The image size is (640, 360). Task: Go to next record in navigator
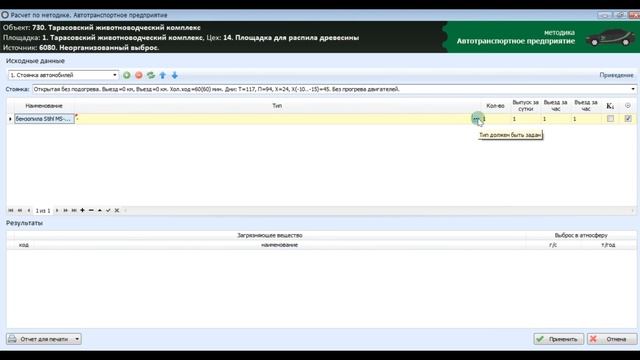pos(57,210)
